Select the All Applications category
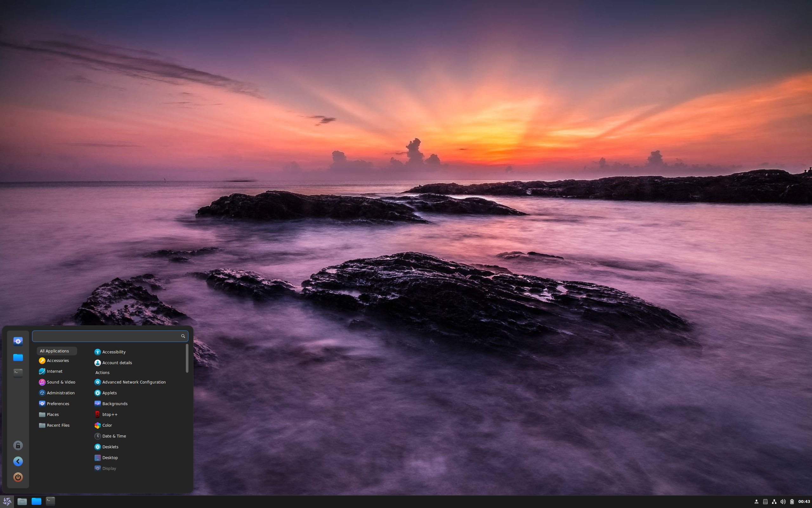 (x=57, y=351)
